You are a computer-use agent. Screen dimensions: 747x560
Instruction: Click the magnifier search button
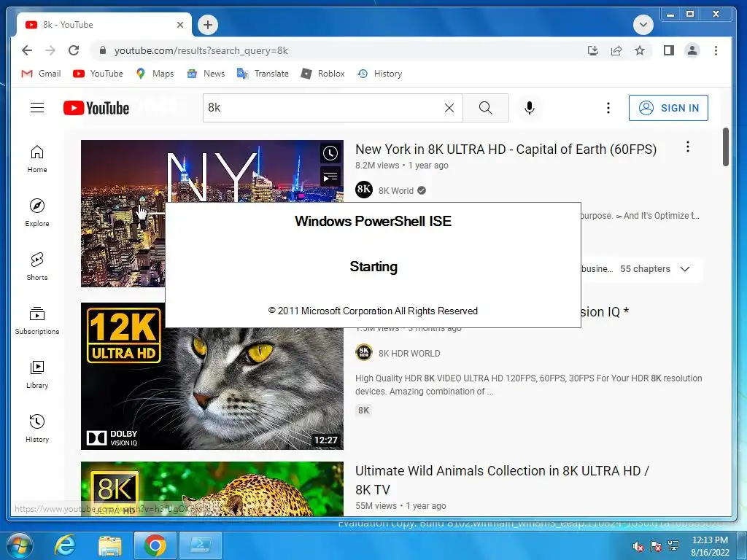point(485,108)
